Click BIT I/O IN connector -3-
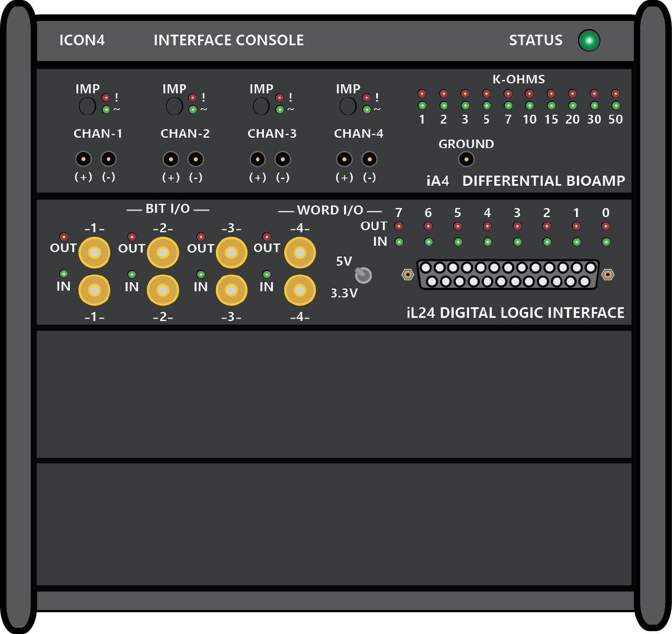The height and width of the screenshot is (634, 672). click(231, 290)
